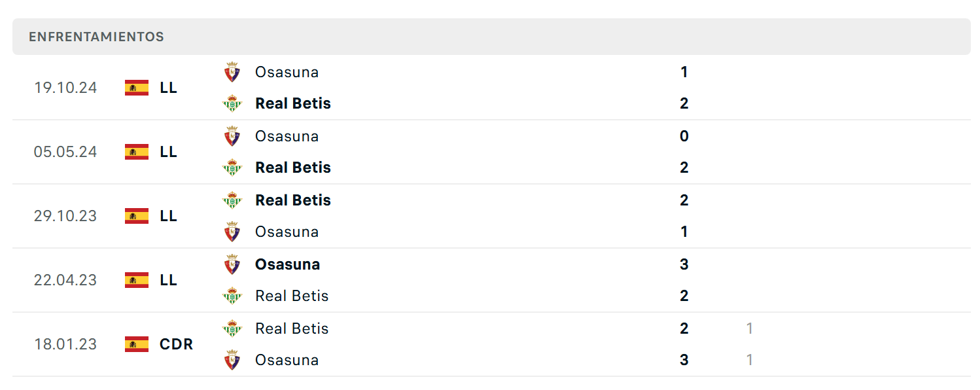This screenshot has height=390, width=980.
Task: Click grey secondary score 1 beside Real Betis
Action: pos(750,328)
